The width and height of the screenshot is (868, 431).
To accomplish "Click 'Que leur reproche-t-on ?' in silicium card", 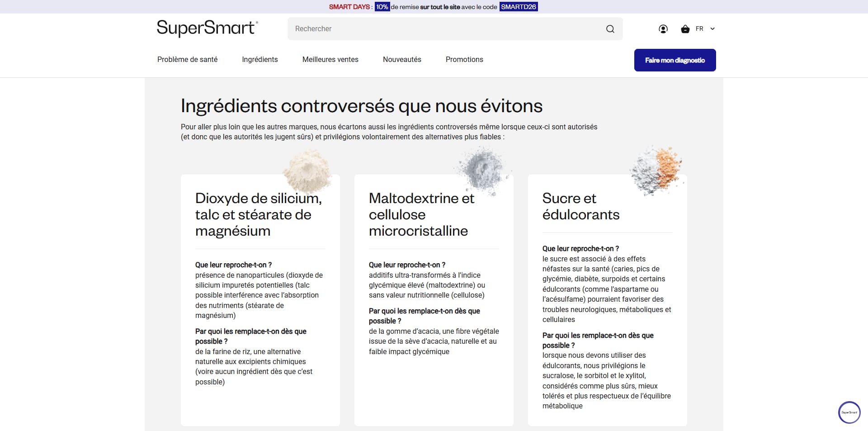I will point(233,265).
